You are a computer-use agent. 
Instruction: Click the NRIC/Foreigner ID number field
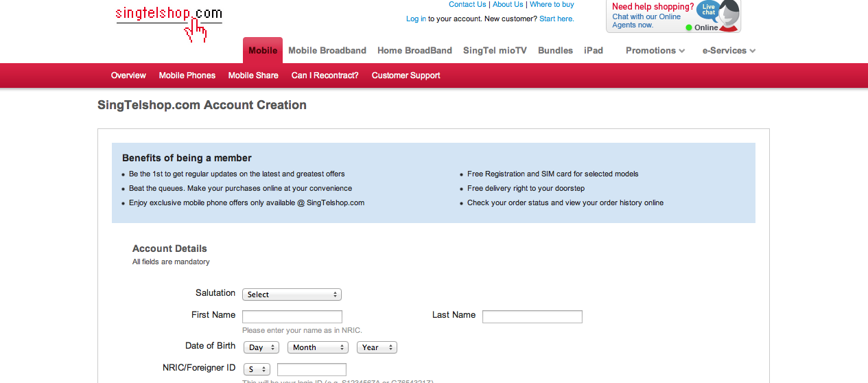click(312, 369)
